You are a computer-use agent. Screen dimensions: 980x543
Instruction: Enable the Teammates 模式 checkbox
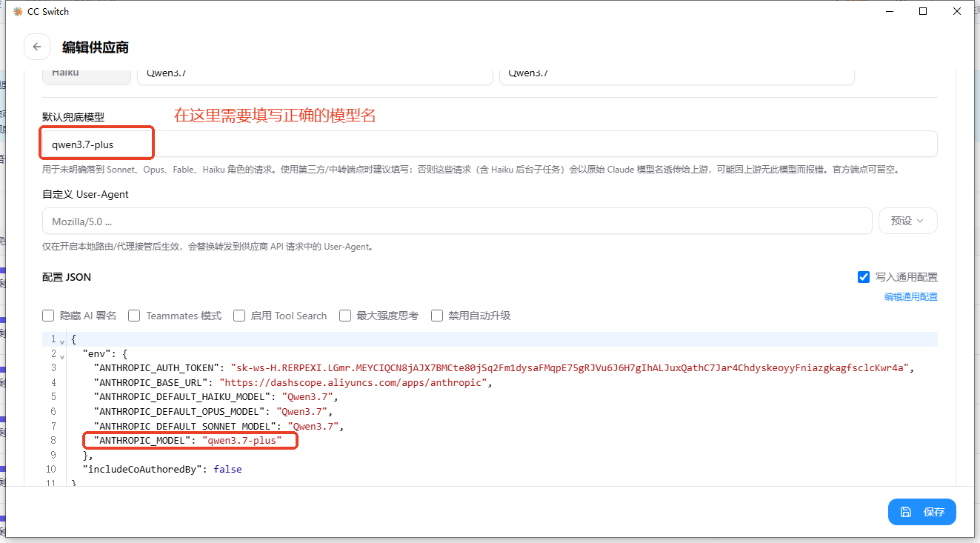pos(134,316)
